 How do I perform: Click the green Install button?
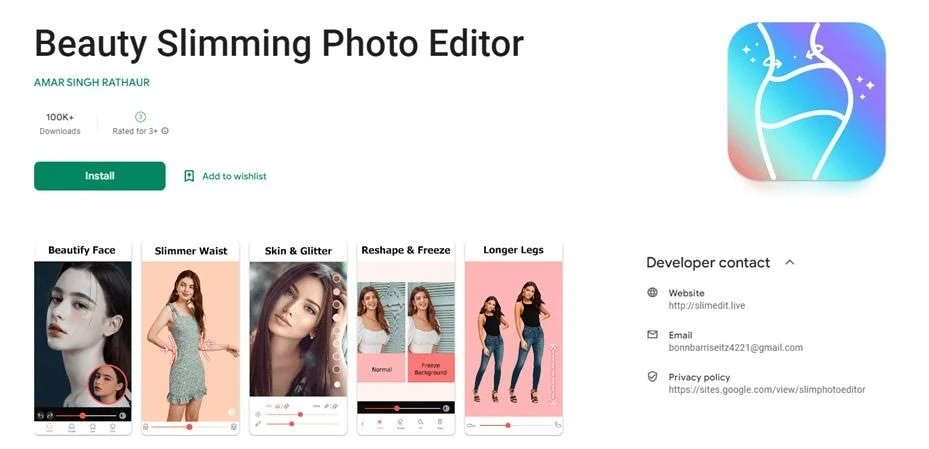(100, 176)
